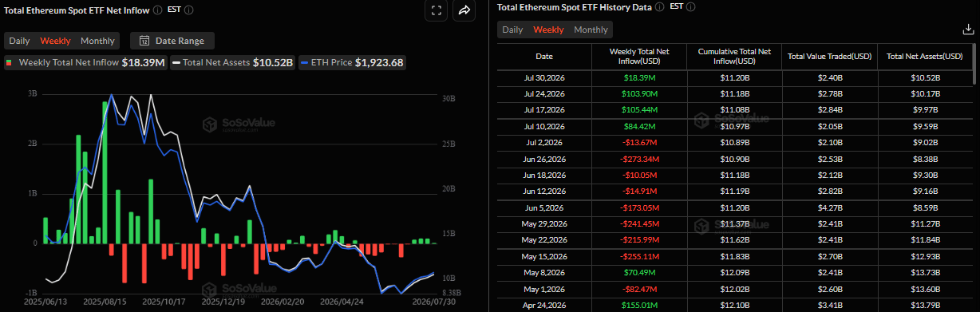Viewport: 980px width, 312px height.
Task: Click the Jul 30,2026 date cell
Action: (543, 78)
